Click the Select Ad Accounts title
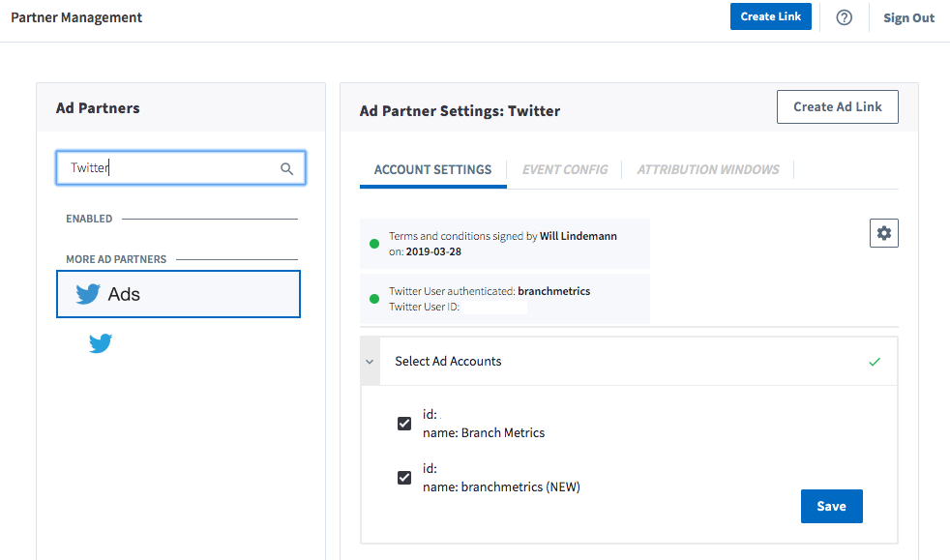 (448, 362)
